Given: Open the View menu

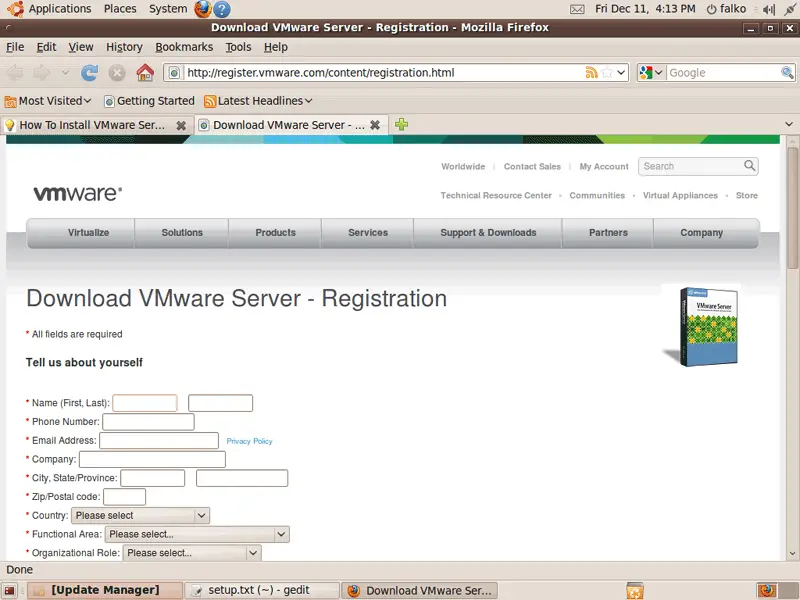Looking at the screenshot, I should coord(81,47).
